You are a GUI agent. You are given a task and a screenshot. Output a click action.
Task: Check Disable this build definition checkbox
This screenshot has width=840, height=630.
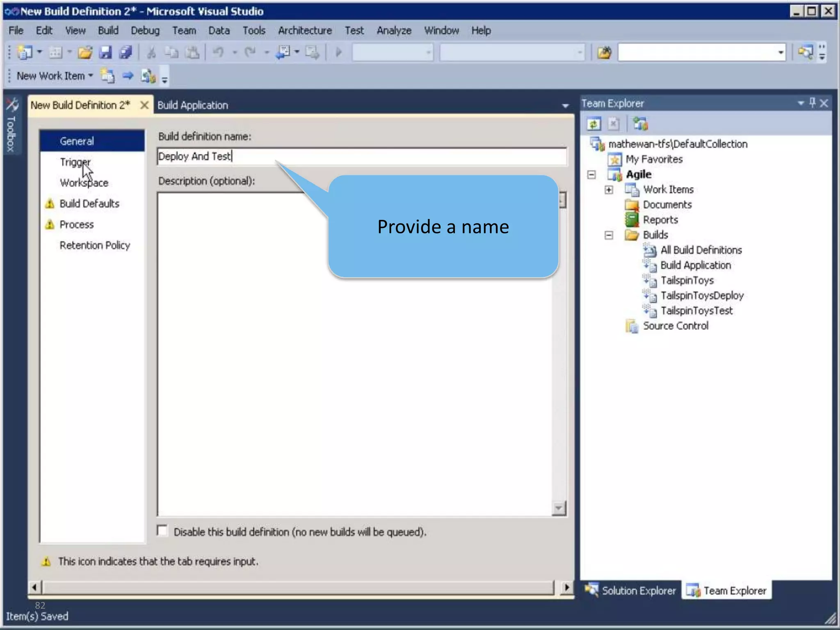tap(163, 531)
